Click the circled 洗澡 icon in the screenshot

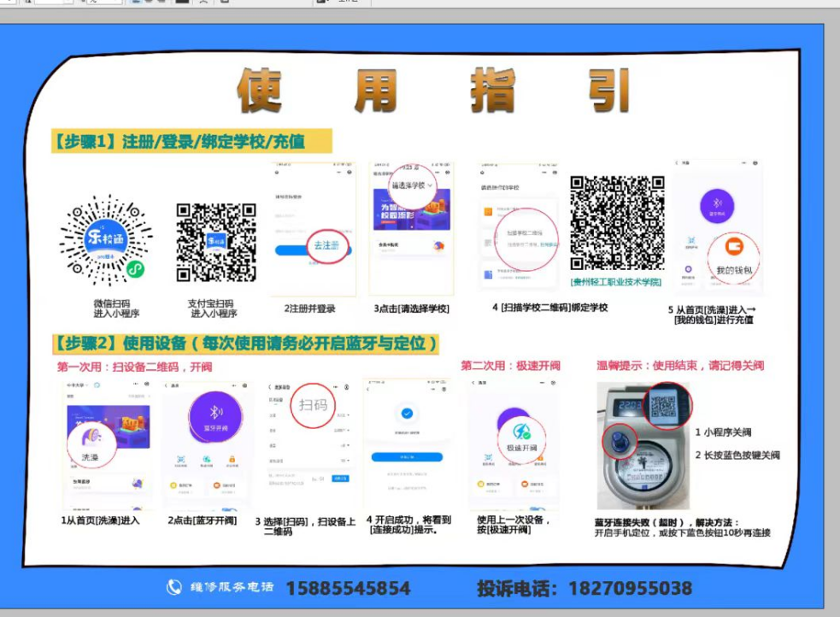[91, 443]
